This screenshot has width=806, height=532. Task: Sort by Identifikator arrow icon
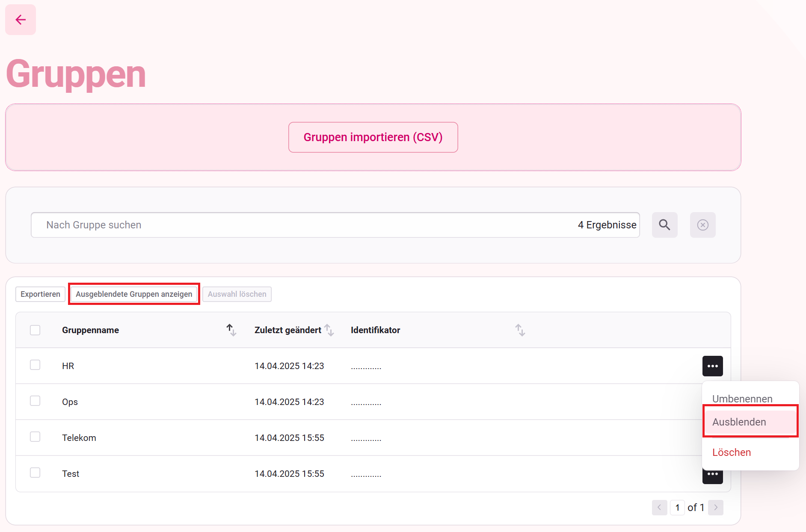tap(520, 330)
